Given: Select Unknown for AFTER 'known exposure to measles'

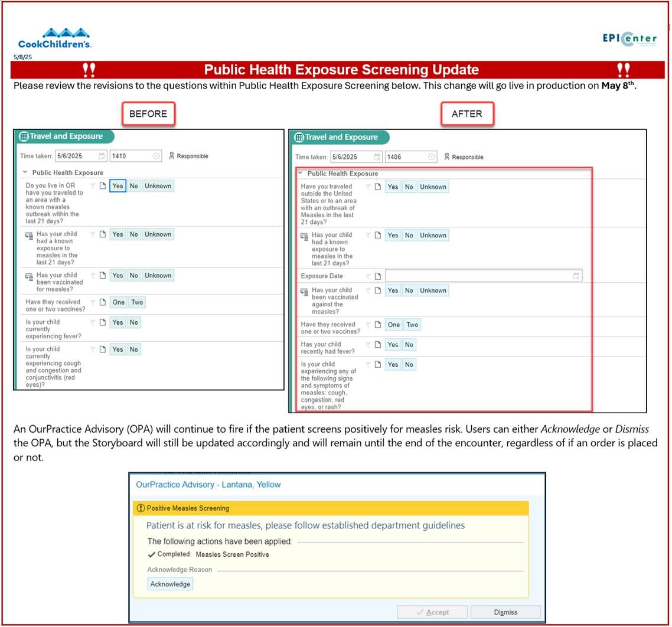Looking at the screenshot, I should tap(433, 236).
